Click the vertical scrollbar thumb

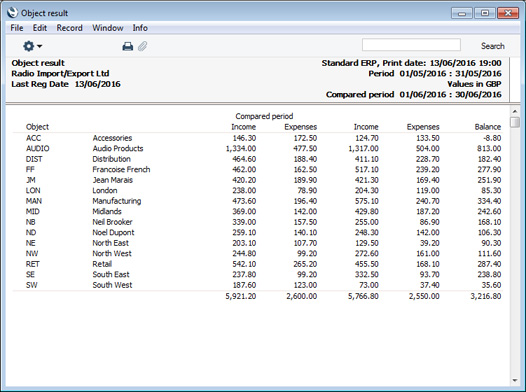(x=515, y=122)
